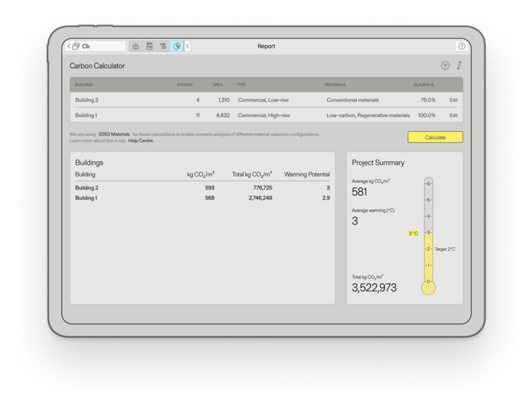This screenshot has height=406, width=532.
Task: Open the 2050 Materials link
Action: [x=114, y=134]
